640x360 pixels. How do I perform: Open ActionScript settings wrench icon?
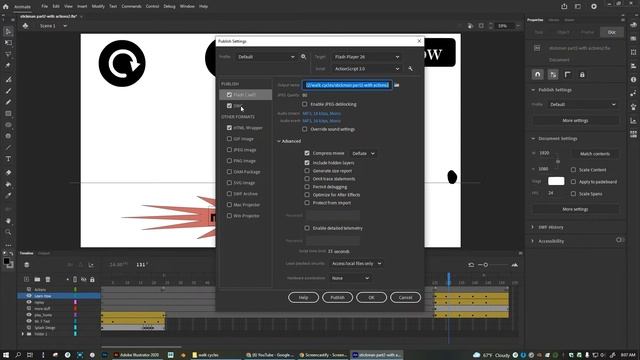coord(410,69)
